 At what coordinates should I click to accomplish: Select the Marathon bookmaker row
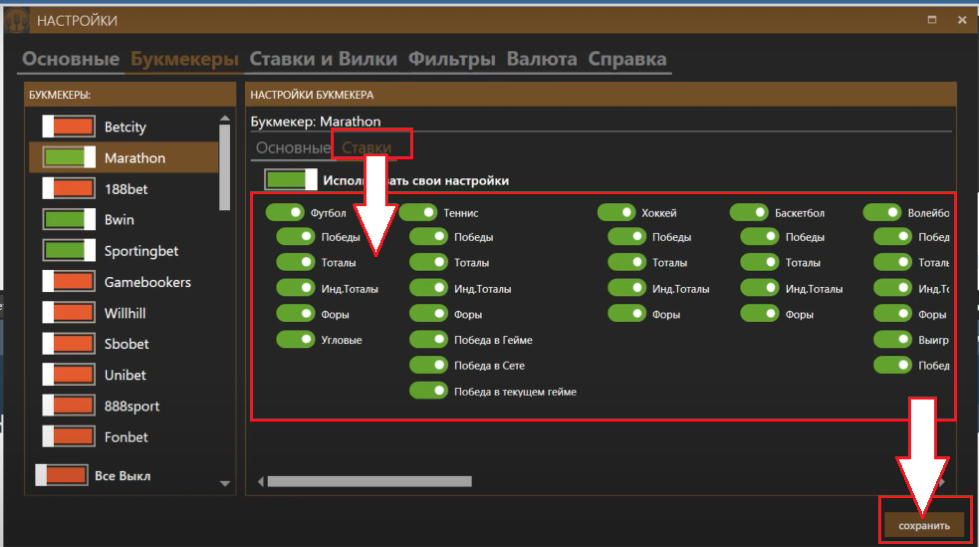(x=124, y=157)
